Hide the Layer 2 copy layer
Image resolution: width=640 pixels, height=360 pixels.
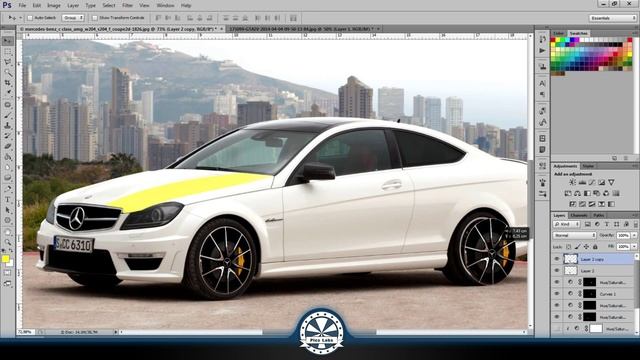pyautogui.click(x=557, y=259)
